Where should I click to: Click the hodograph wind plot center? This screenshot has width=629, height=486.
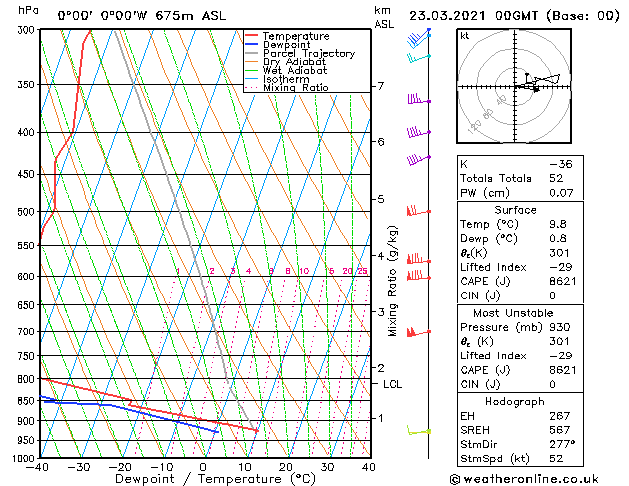click(515, 86)
